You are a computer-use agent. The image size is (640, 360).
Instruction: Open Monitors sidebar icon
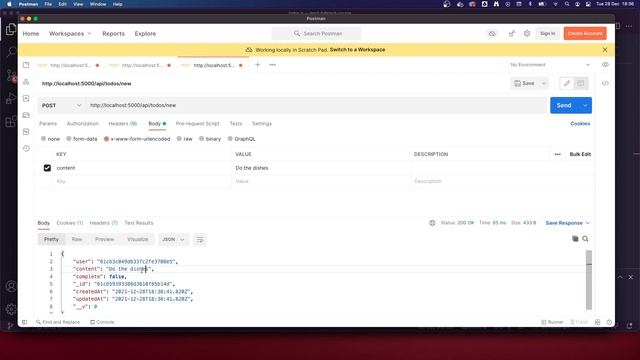26,131
